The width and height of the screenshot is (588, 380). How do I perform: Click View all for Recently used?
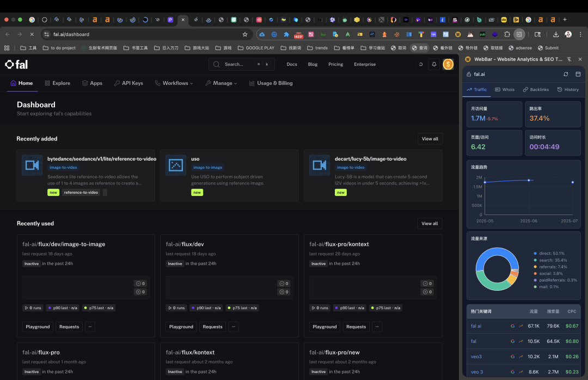coord(430,224)
